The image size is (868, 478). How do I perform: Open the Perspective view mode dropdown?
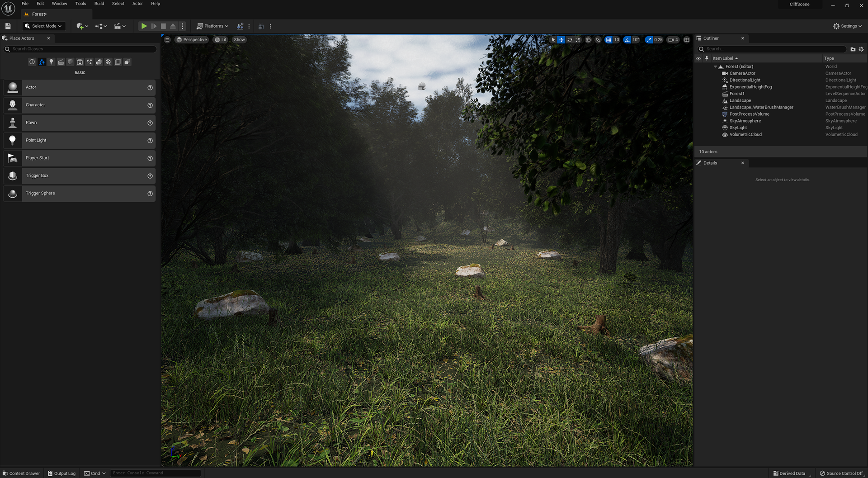[x=192, y=40]
